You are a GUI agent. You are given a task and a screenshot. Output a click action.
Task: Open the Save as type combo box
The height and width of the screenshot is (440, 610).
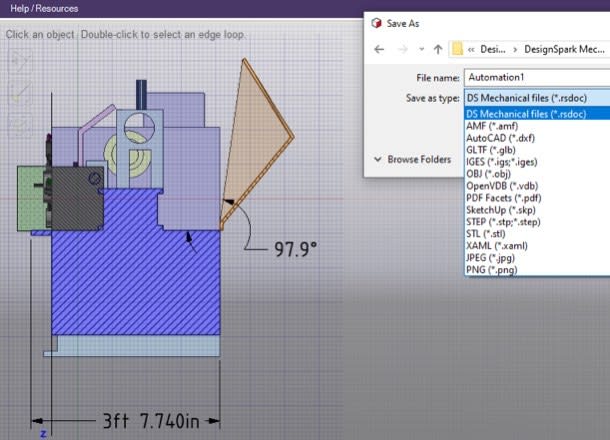[x=537, y=98]
